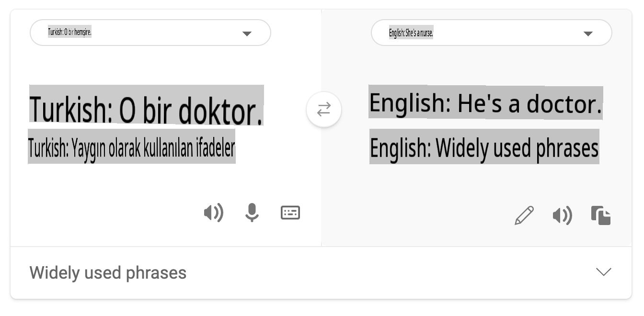644x316 pixels.
Task: Swap the source and target languages
Action: tap(324, 110)
